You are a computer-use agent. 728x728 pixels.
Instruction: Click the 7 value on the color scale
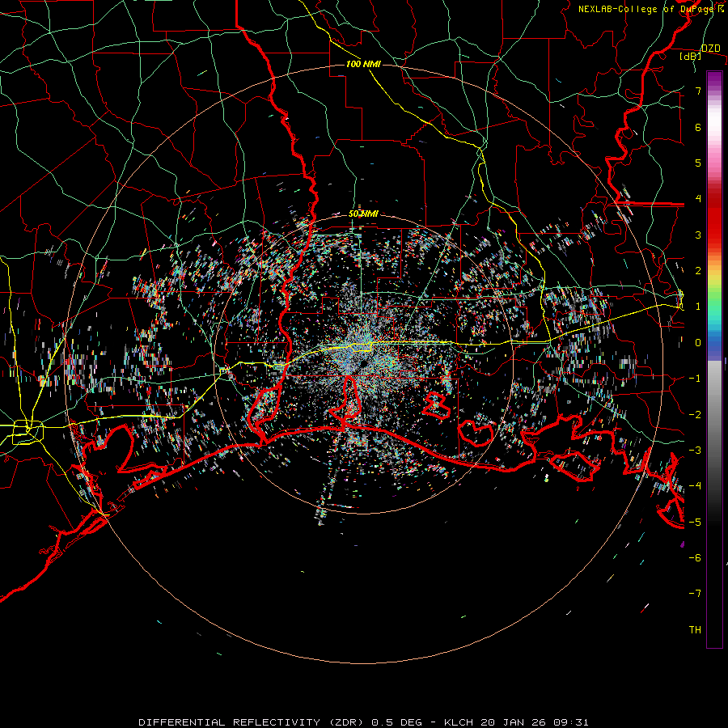[698, 91]
